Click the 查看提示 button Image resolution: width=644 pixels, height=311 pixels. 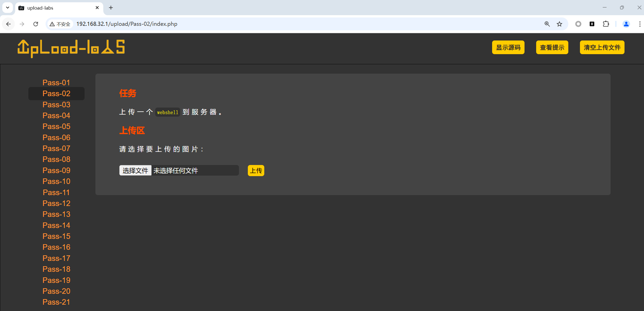[x=552, y=47]
